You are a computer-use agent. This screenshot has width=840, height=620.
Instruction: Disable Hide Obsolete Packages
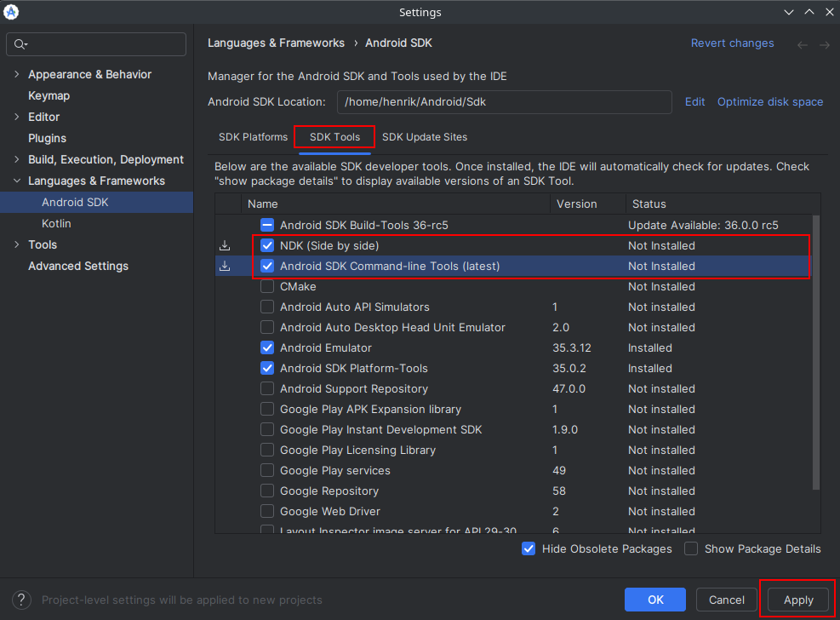529,548
